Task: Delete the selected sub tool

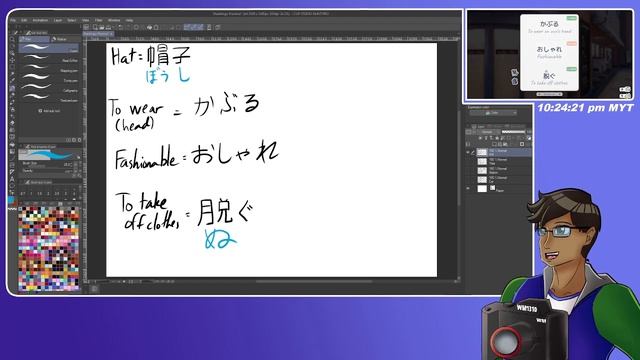Action: point(79,140)
